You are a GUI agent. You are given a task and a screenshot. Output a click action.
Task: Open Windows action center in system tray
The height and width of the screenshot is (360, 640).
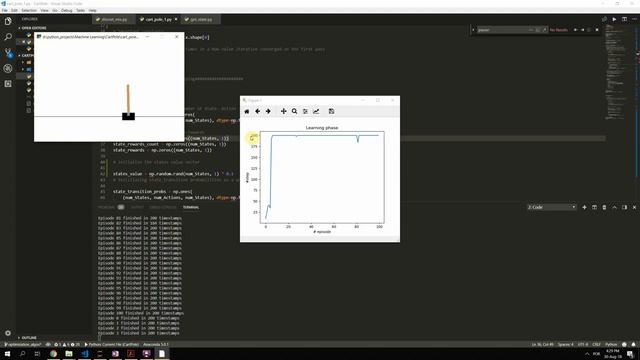click(630, 354)
